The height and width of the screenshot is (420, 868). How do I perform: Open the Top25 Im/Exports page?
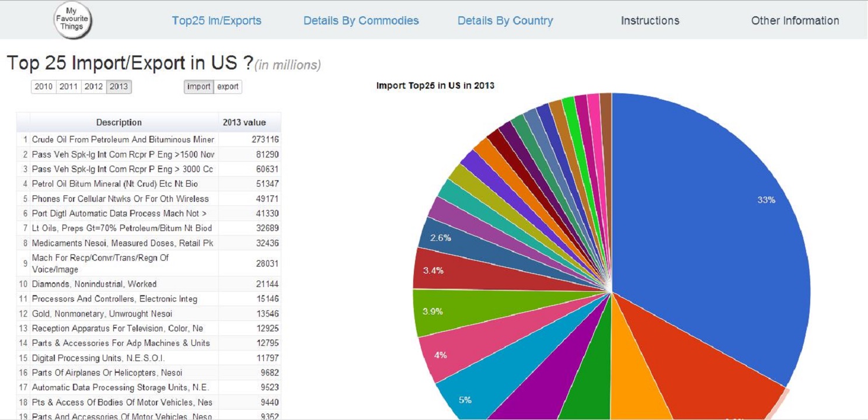tap(217, 21)
